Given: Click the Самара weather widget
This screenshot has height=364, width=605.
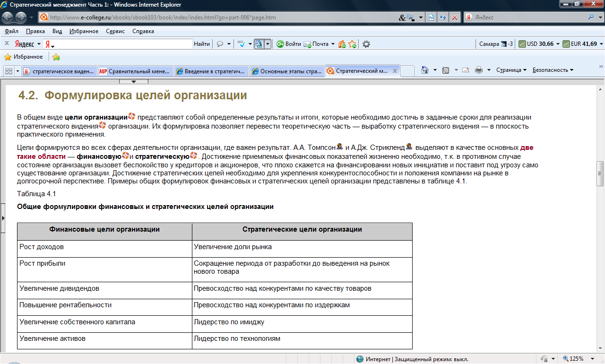Looking at the screenshot, I should click(x=496, y=44).
